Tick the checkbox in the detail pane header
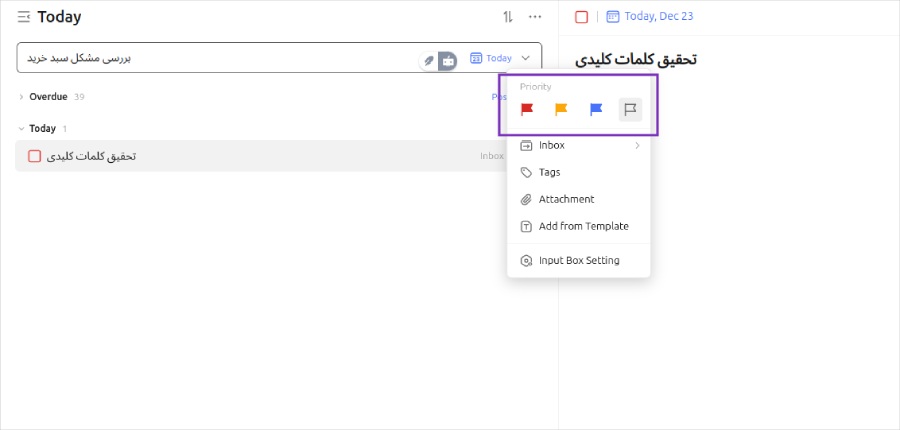 581,17
